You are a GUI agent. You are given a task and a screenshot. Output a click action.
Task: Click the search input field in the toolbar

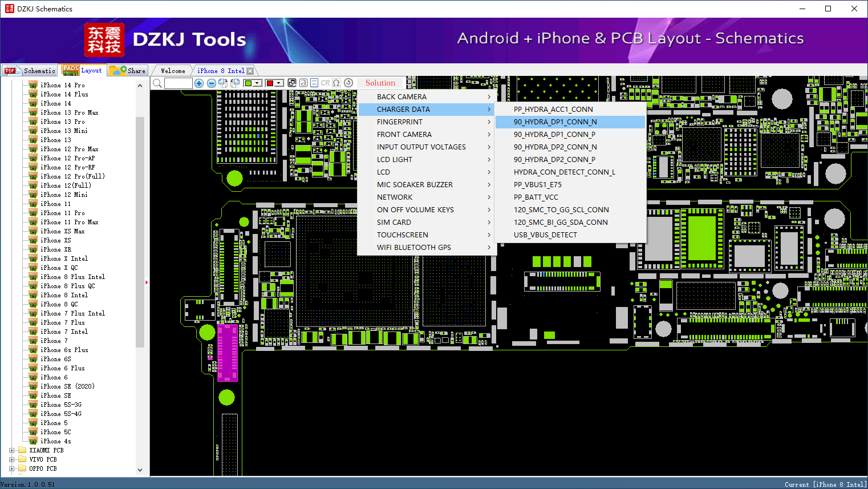coord(179,83)
